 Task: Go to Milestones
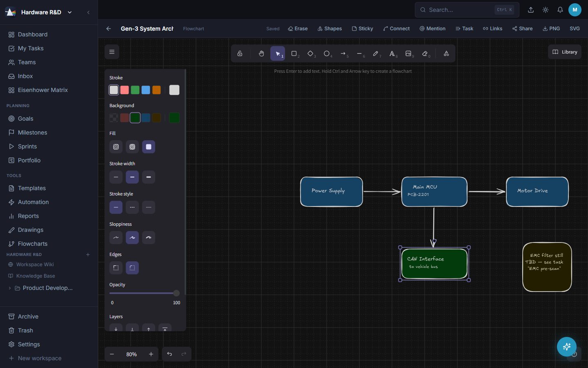pyautogui.click(x=49, y=132)
